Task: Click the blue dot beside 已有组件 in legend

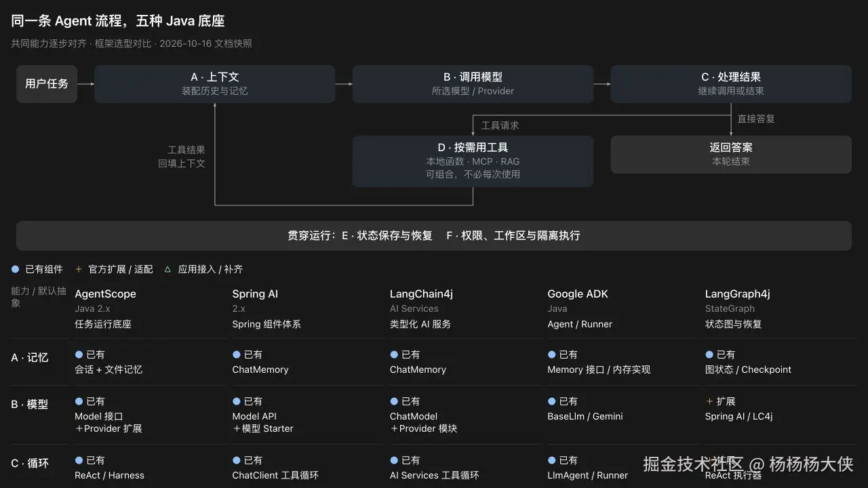Action: (15, 269)
